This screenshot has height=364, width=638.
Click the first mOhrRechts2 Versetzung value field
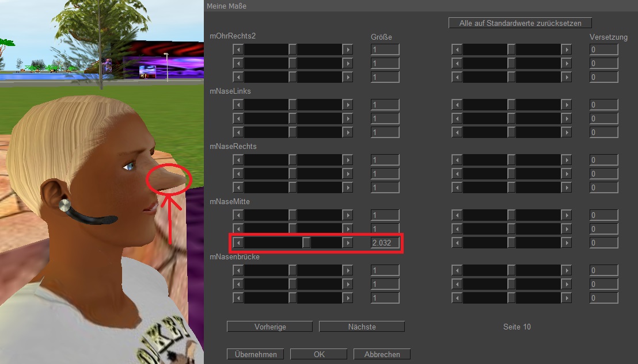[603, 49]
